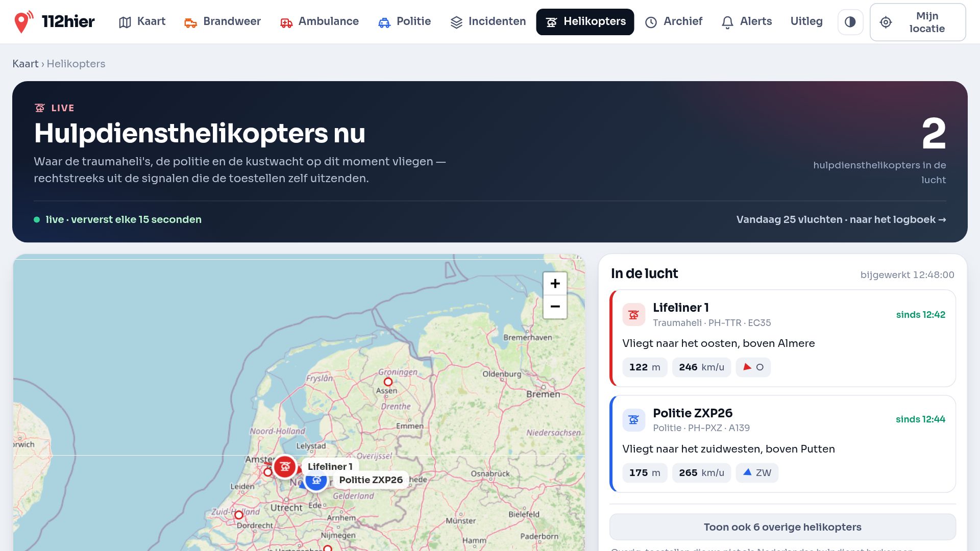Open the Alerts page
980x551 pixels.
coord(746,21)
